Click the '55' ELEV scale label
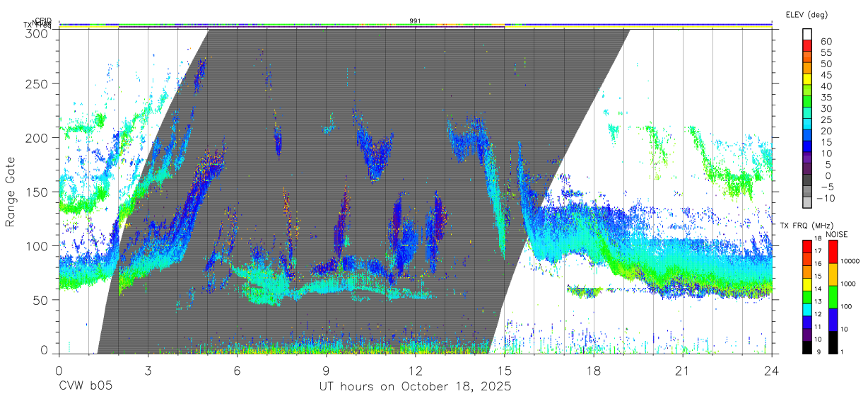This screenshot has height=401, width=868. pos(825,52)
